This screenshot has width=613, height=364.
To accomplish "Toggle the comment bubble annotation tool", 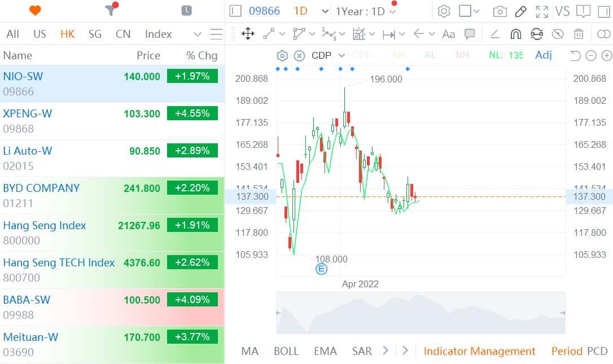I will coord(470,34).
